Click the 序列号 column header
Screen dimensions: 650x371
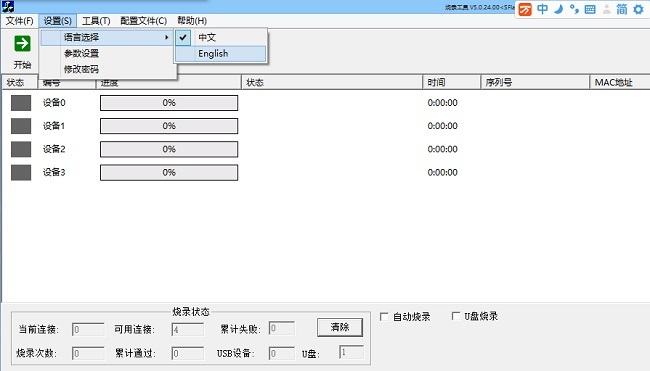tap(535, 82)
